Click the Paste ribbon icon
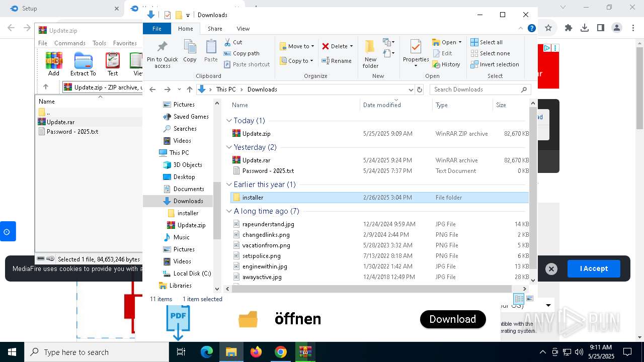 pyautogui.click(x=211, y=51)
